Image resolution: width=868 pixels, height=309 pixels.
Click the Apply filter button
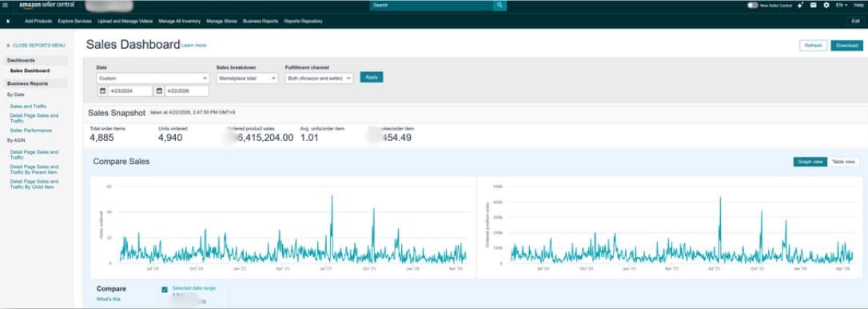(x=372, y=77)
